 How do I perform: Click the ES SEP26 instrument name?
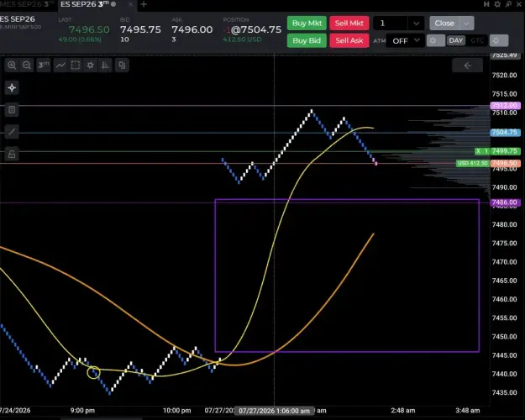click(x=18, y=19)
